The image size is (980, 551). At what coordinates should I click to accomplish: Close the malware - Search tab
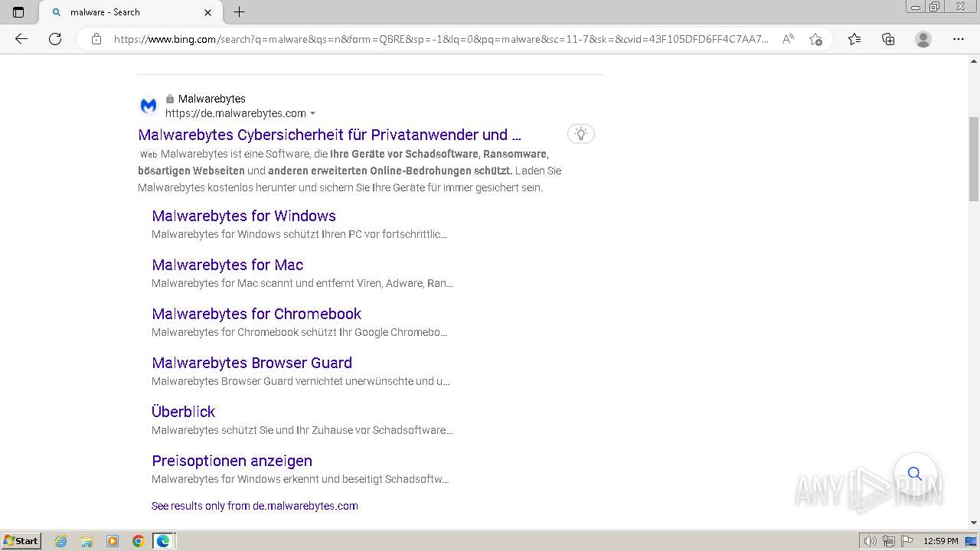click(208, 12)
